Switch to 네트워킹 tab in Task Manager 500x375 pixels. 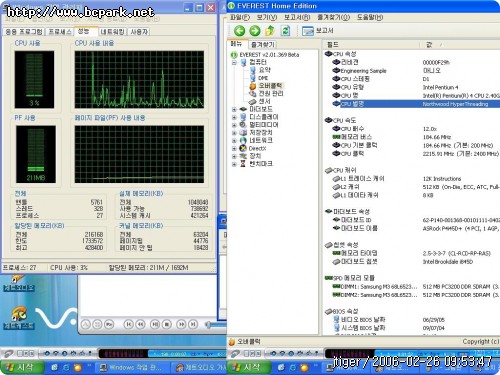(112, 32)
